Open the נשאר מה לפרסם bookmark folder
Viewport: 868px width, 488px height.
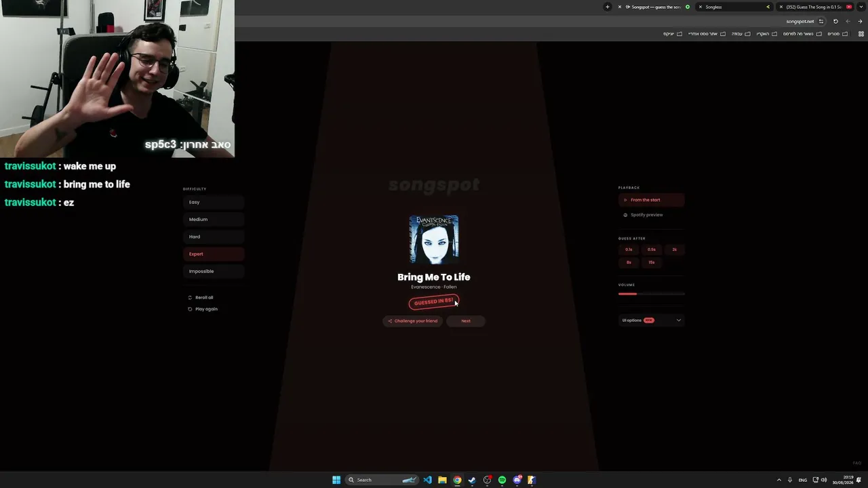coord(802,34)
